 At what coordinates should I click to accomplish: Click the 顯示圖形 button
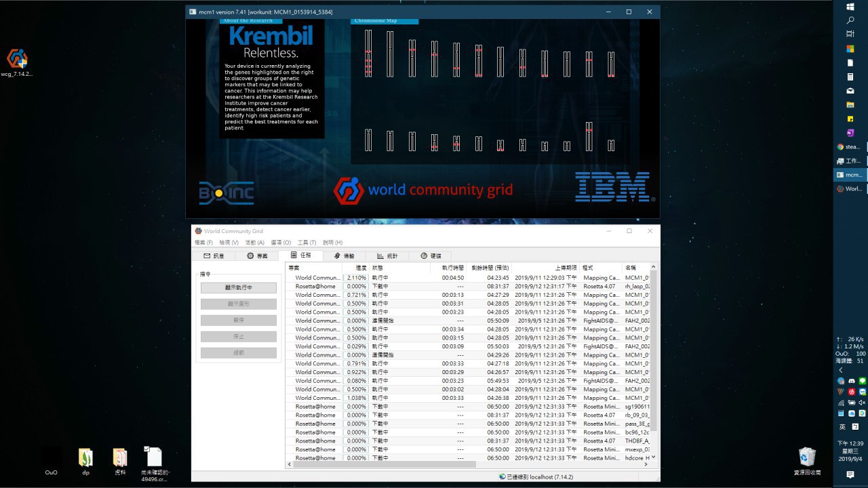click(x=239, y=304)
